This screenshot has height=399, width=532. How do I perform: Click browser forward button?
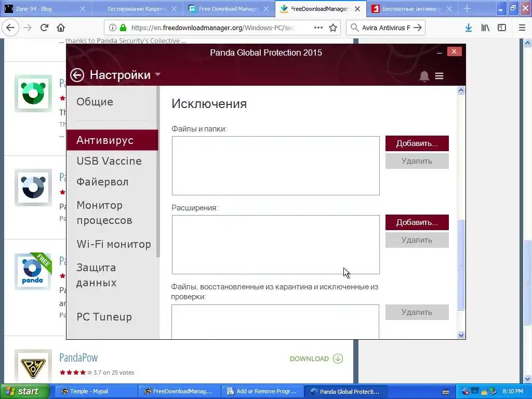28,28
